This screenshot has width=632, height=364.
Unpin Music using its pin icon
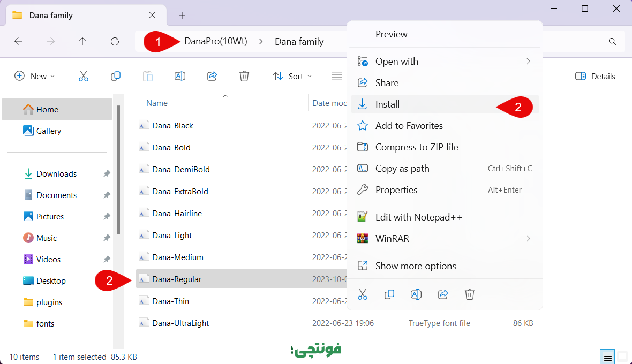pos(107,238)
